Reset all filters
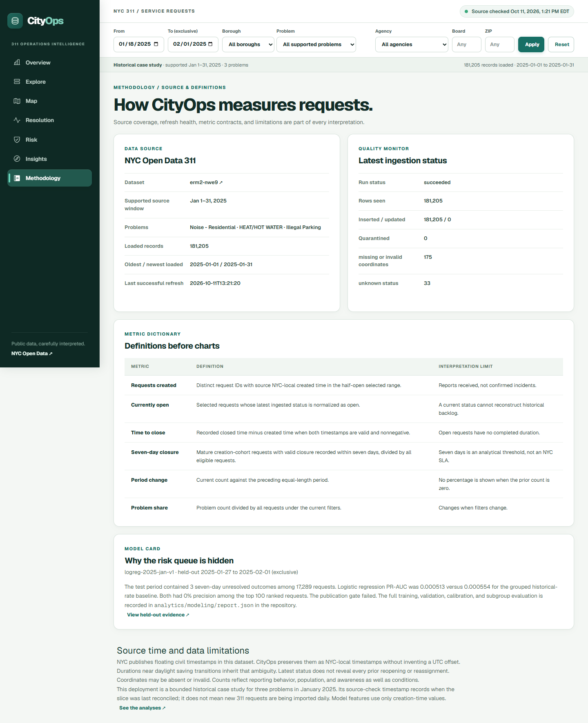 click(x=561, y=44)
